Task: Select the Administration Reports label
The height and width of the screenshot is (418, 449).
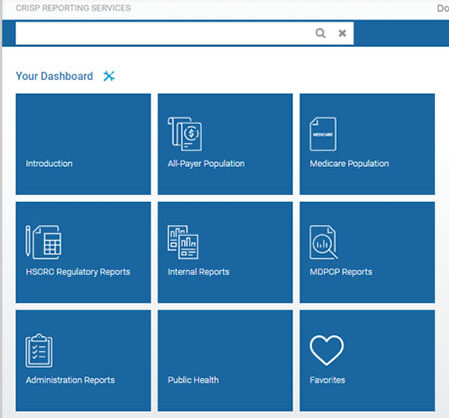Action: [x=70, y=380]
